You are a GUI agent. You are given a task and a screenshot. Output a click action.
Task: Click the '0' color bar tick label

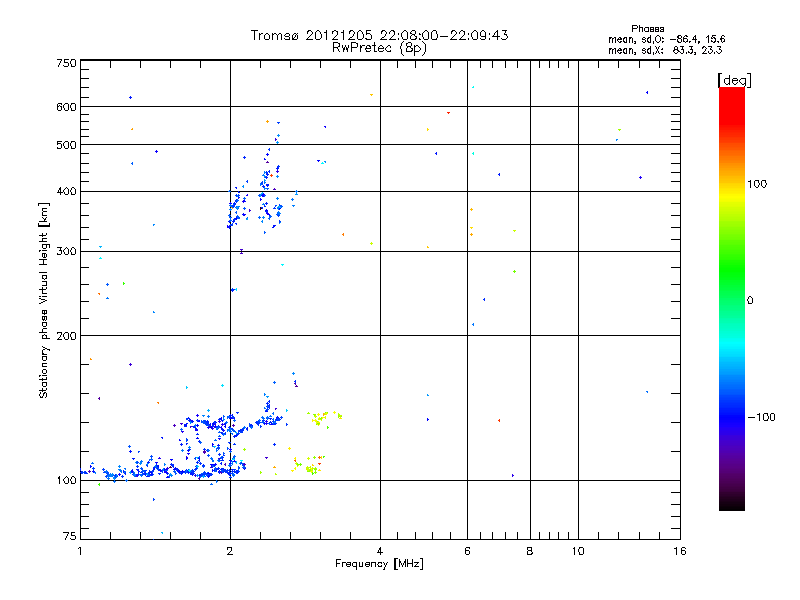(750, 301)
